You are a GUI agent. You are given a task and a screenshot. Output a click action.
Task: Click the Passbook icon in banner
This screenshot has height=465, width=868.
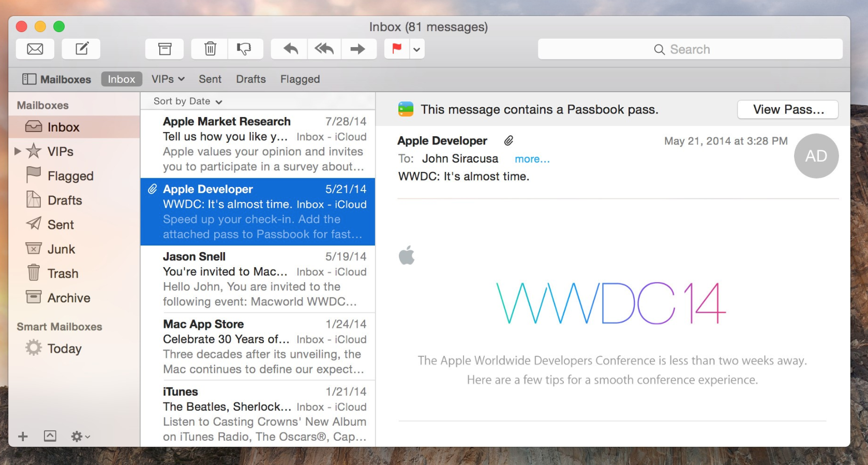click(406, 109)
